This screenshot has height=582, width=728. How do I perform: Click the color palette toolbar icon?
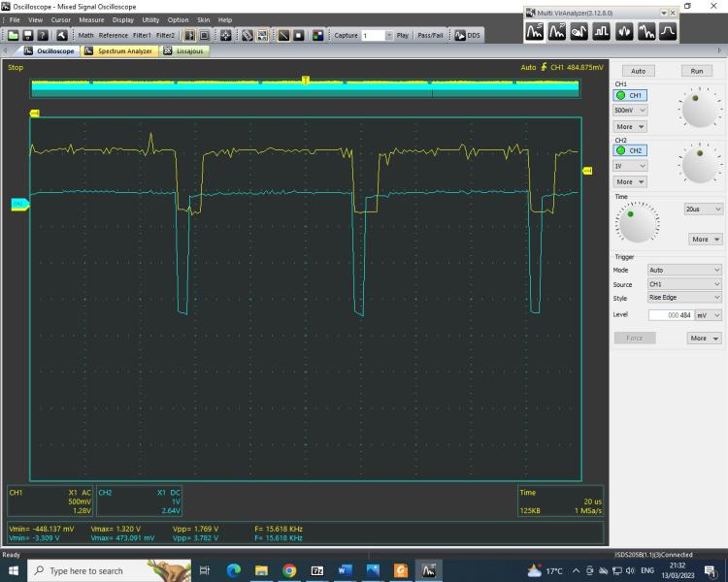pyautogui.click(x=318, y=35)
